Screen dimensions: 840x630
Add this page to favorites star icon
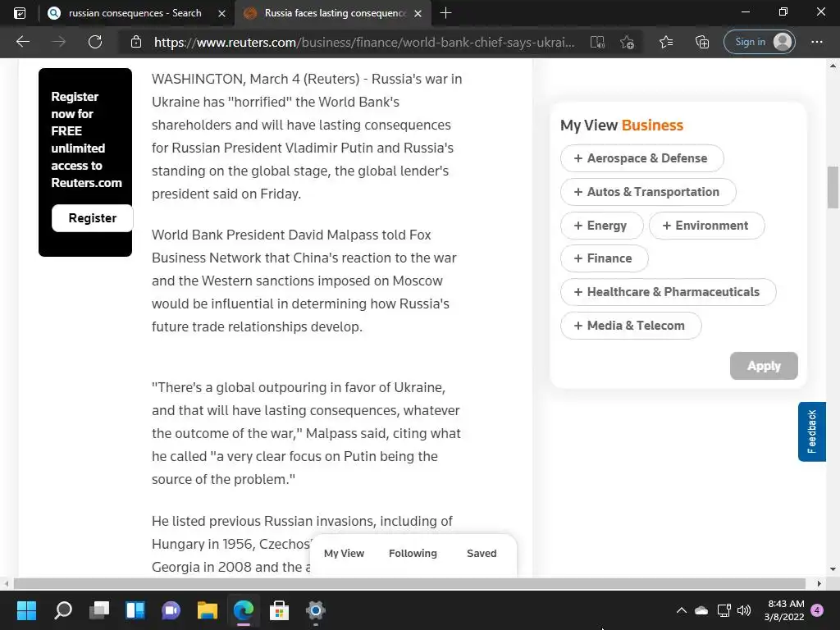tap(628, 42)
